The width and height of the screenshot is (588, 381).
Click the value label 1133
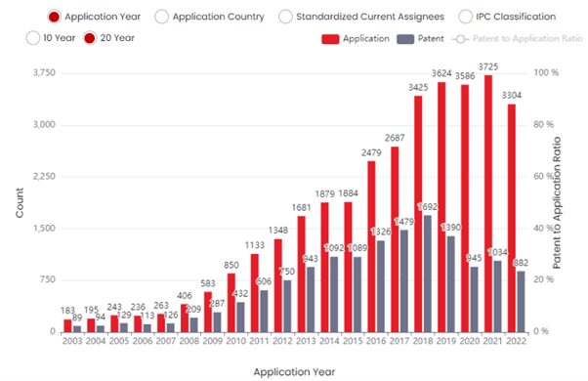click(255, 245)
